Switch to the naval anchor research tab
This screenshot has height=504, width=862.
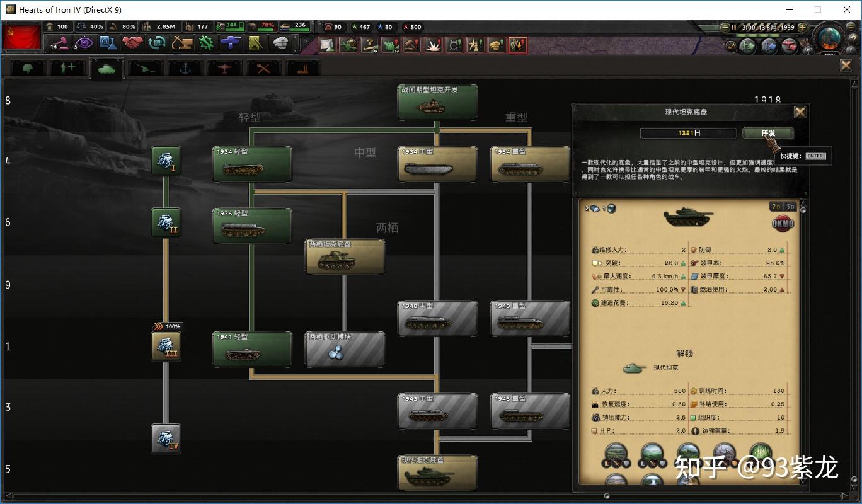[x=185, y=67]
